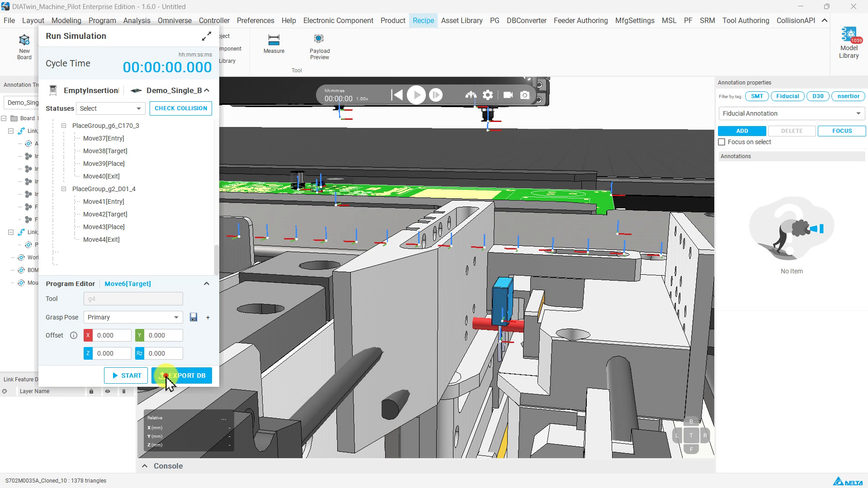The width and height of the screenshot is (868, 488).
Task: Click the Back face of view cube
Action: [x=691, y=422]
